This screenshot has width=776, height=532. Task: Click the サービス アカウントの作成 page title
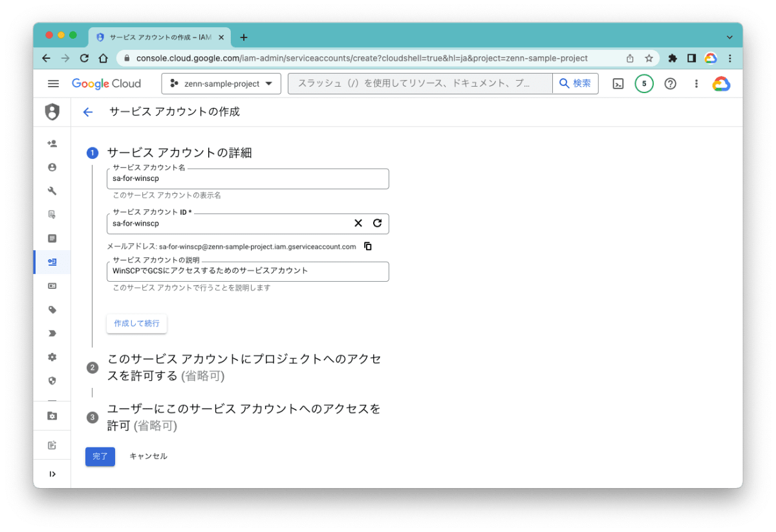coord(175,112)
